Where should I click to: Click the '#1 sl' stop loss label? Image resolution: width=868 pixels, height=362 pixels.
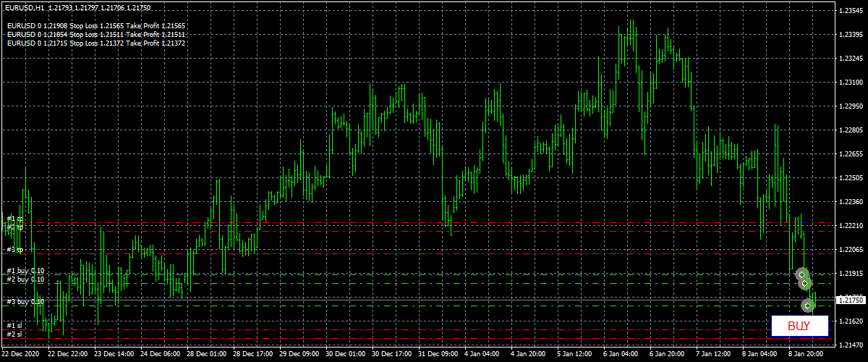pos(14,326)
